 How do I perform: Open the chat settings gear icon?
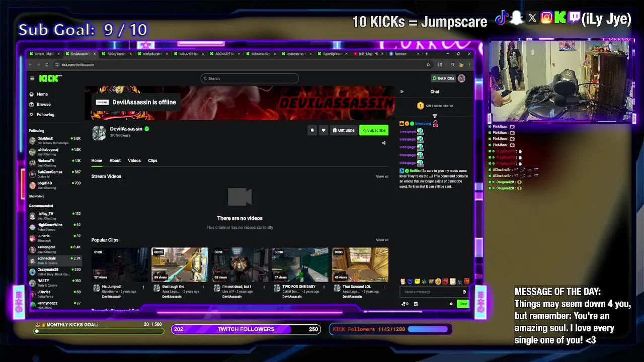(451, 304)
